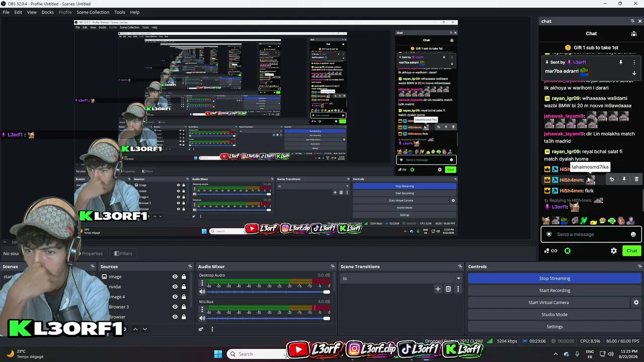Viewport: 644px width, 362px height.
Task: Toggle visibility of nvidai source
Action: point(175,287)
